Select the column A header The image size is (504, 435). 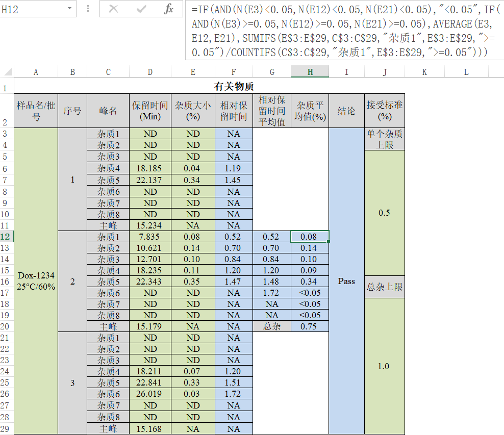(36, 72)
